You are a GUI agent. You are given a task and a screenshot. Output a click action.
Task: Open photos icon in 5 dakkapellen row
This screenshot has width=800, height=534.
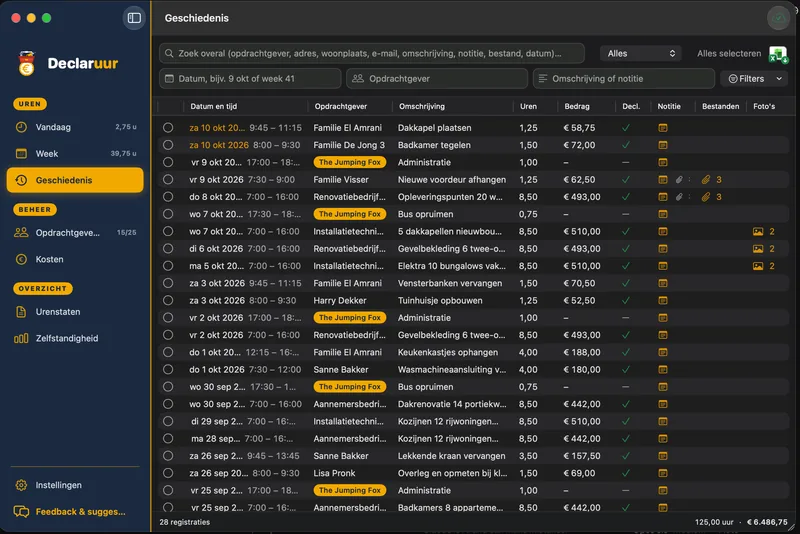[x=758, y=232]
